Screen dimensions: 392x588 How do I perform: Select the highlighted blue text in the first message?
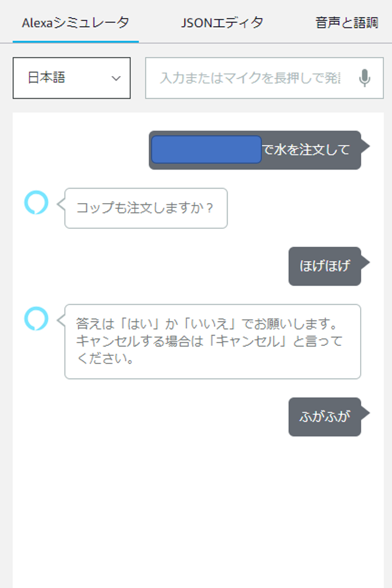tap(207, 149)
